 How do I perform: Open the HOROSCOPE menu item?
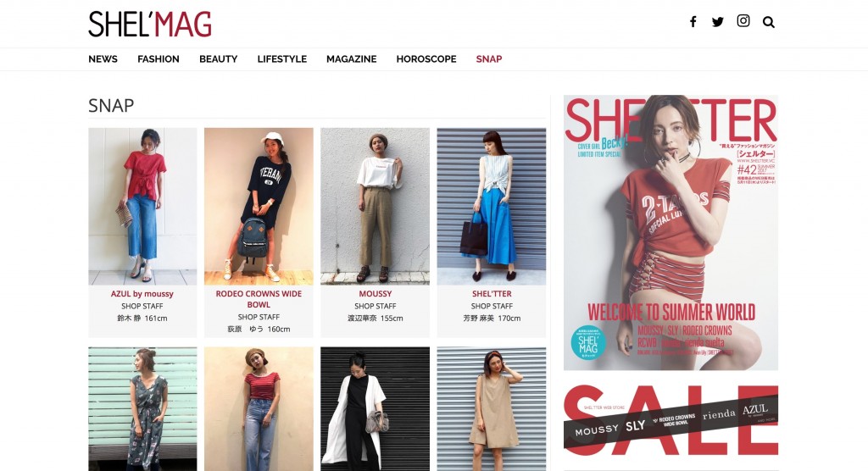426,59
